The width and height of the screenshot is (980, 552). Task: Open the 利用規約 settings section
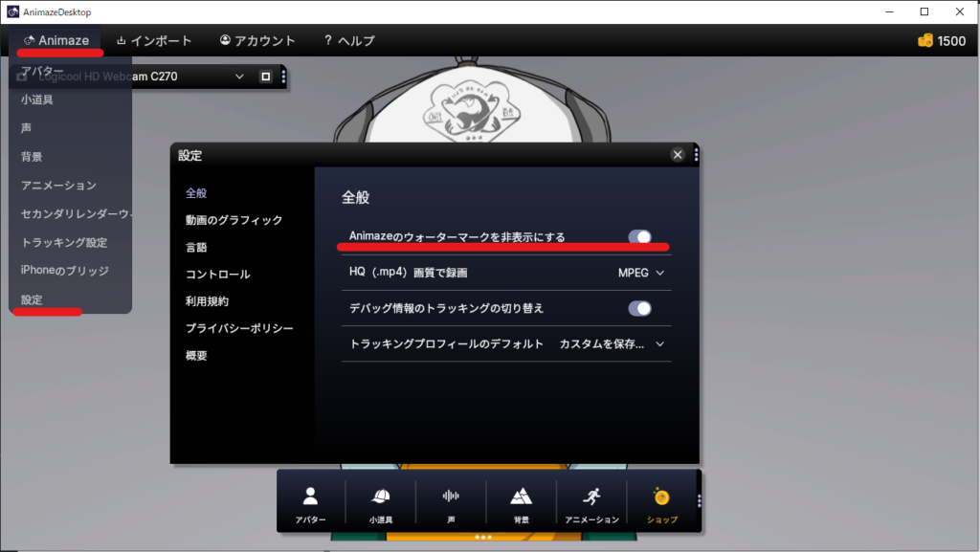point(207,301)
